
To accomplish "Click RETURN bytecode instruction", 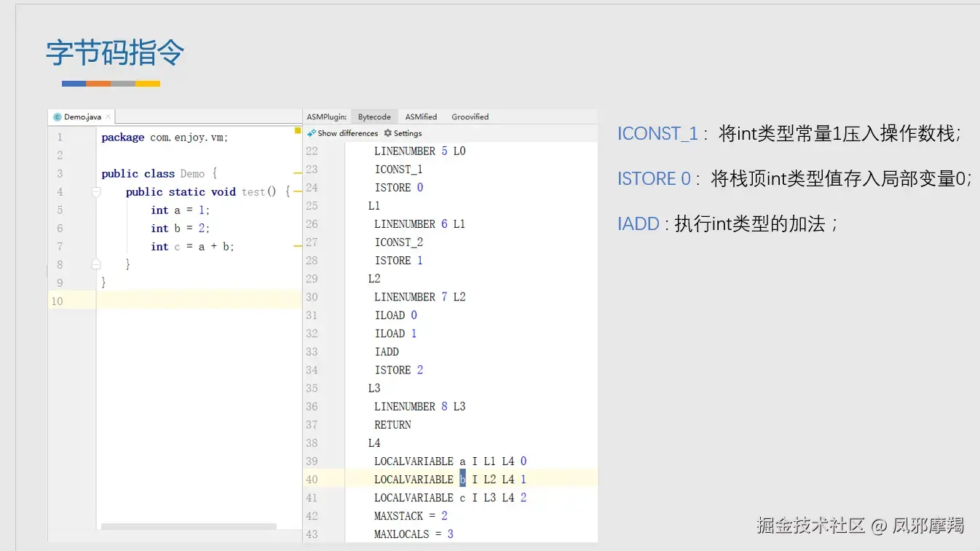I will pos(392,424).
